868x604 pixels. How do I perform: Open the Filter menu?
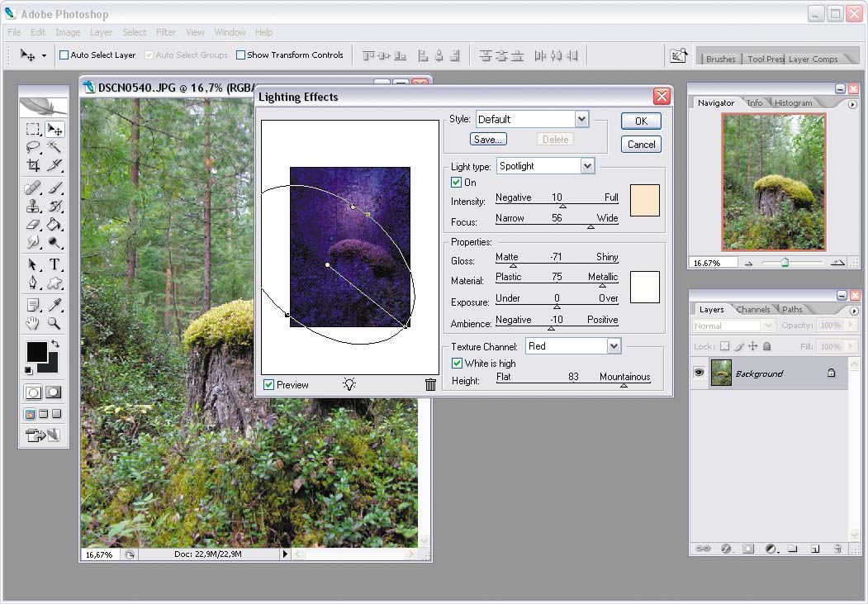(x=165, y=32)
